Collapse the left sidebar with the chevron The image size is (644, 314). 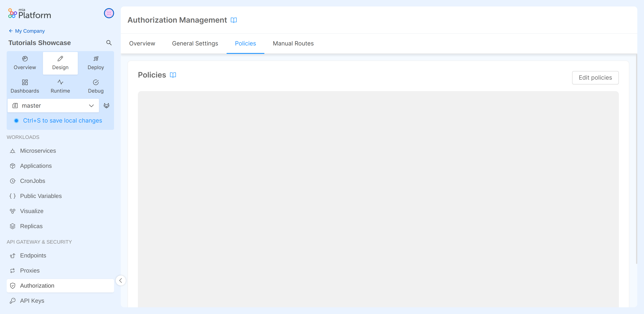[121, 280]
